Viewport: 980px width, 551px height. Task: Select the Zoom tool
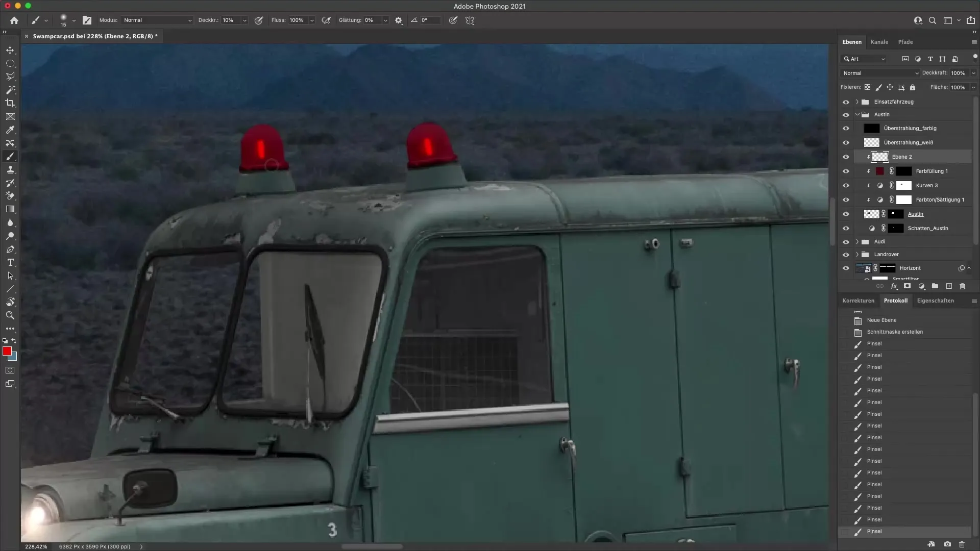point(10,315)
